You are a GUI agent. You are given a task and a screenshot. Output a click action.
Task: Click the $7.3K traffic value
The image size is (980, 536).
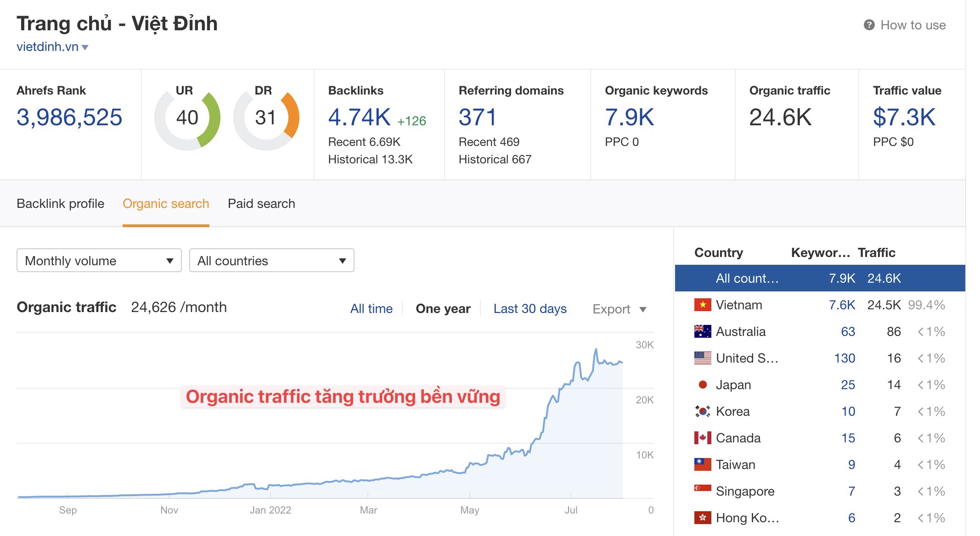(904, 117)
